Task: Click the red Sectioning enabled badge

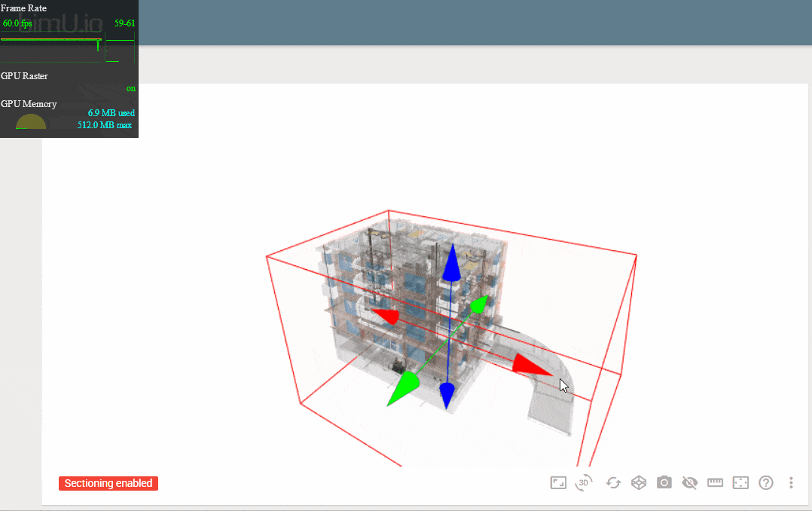Action: pos(108,483)
